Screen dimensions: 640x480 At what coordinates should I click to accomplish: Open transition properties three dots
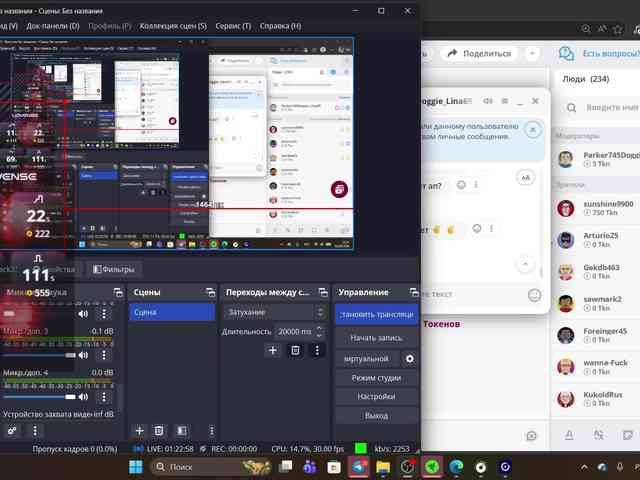pyautogui.click(x=317, y=350)
